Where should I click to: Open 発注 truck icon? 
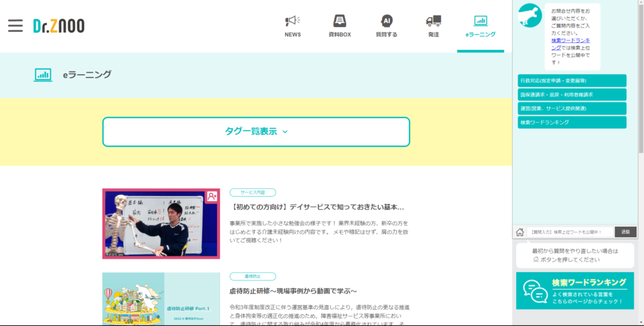(434, 21)
